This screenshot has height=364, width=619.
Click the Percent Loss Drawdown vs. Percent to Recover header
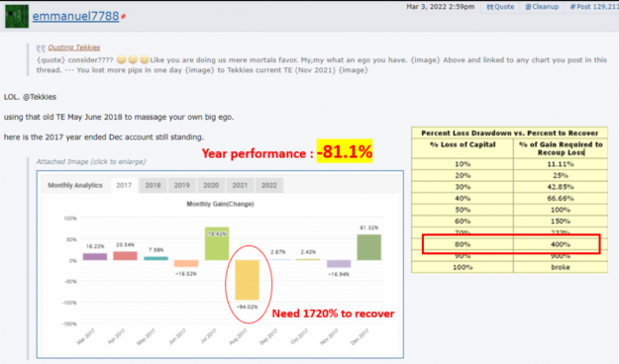click(509, 133)
